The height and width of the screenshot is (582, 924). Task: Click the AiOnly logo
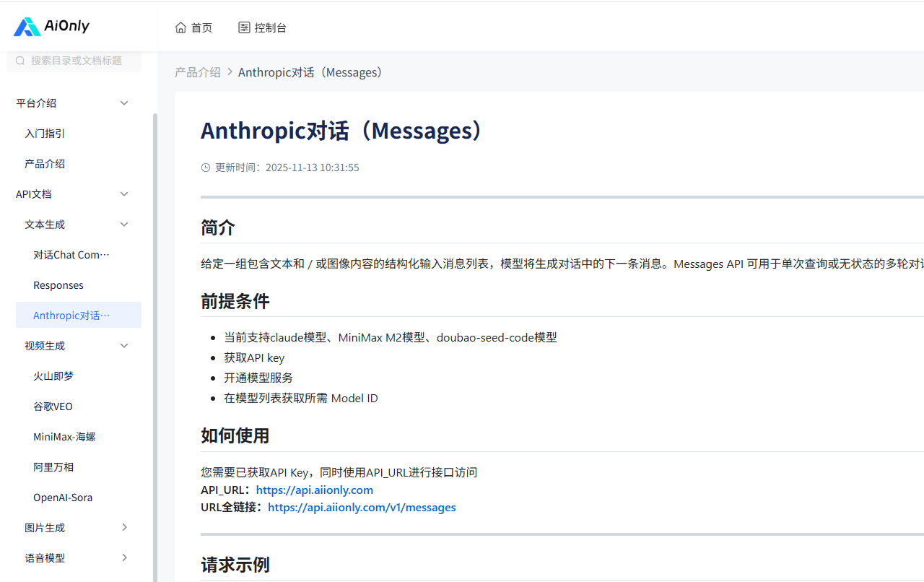pos(51,27)
